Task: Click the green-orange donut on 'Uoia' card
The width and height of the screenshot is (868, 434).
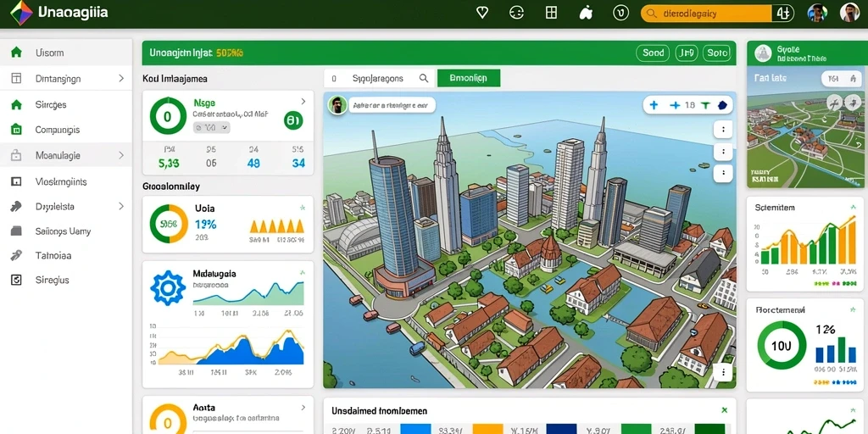Action: [169, 224]
